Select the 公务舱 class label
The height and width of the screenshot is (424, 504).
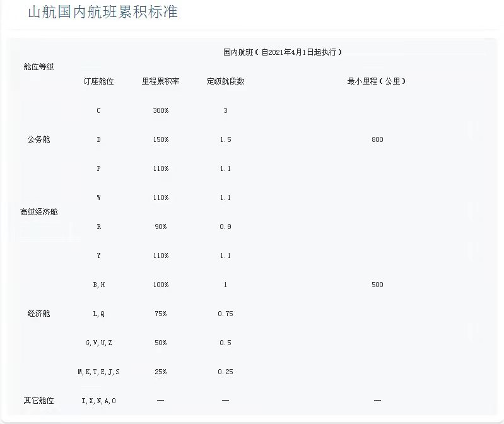(38, 139)
